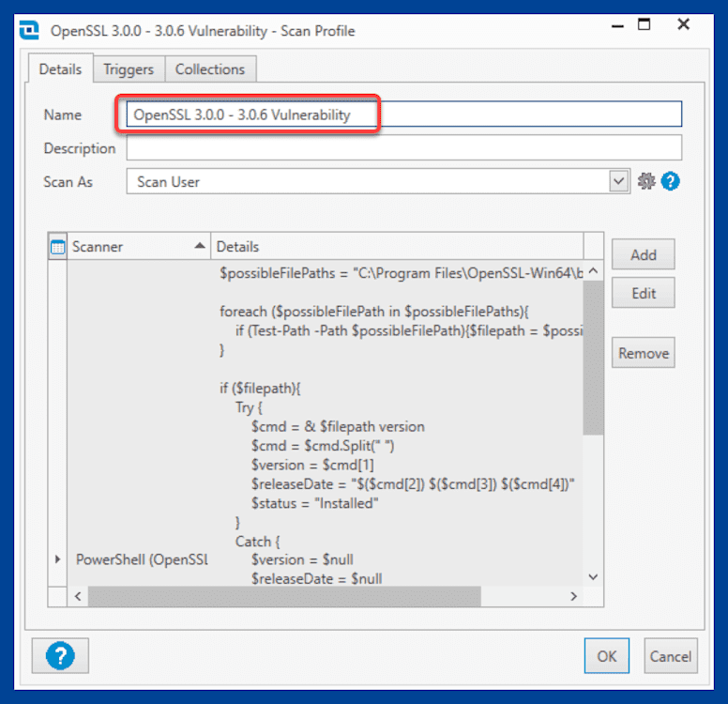Switch to the Triggers tab

pos(129,69)
